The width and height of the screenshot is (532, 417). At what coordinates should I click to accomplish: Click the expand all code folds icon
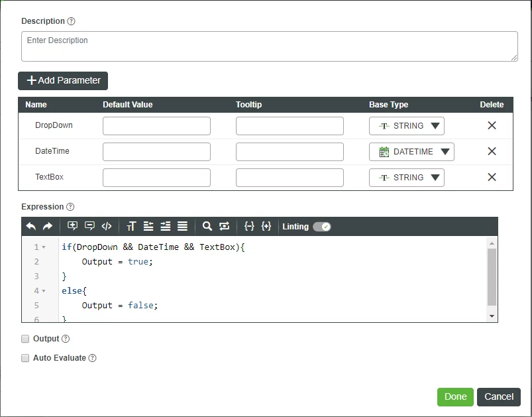pos(266,226)
